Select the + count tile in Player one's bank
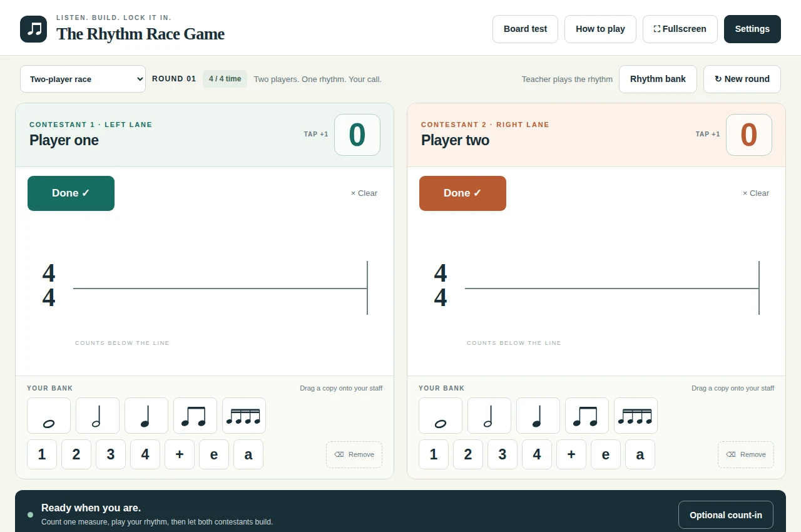The width and height of the screenshot is (801, 532). coord(180,454)
